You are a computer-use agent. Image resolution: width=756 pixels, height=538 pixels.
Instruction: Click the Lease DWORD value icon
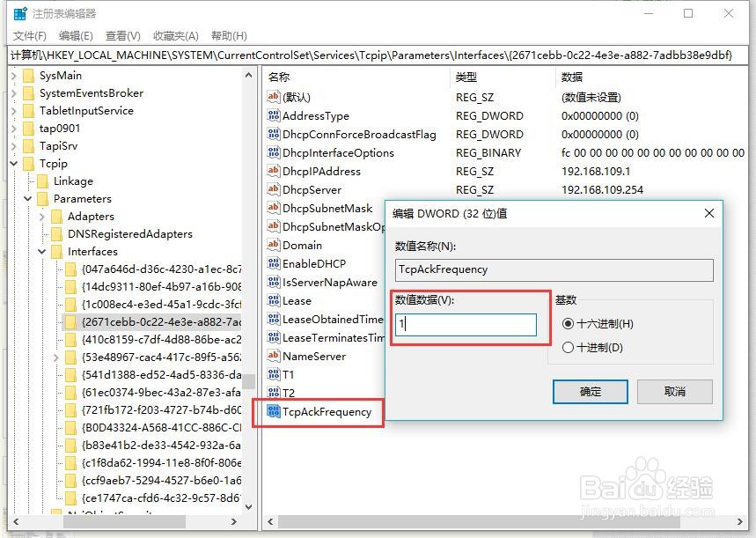click(x=274, y=300)
